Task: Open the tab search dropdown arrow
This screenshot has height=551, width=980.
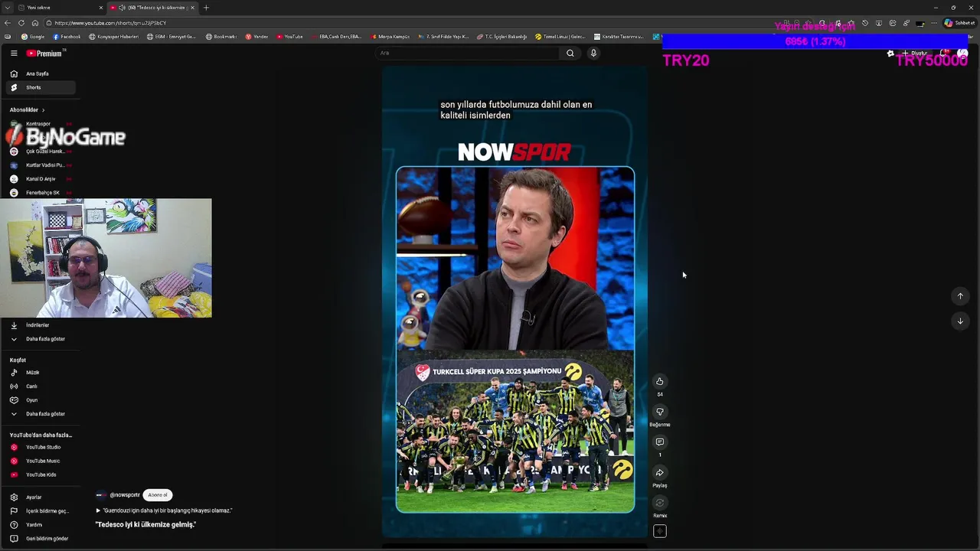Action: [x=7, y=8]
